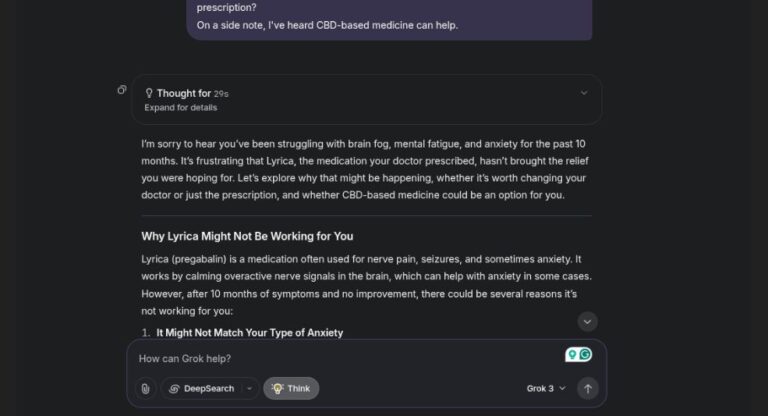
Task: Click the CBD-based medicine user message bubble
Action: coord(389,18)
